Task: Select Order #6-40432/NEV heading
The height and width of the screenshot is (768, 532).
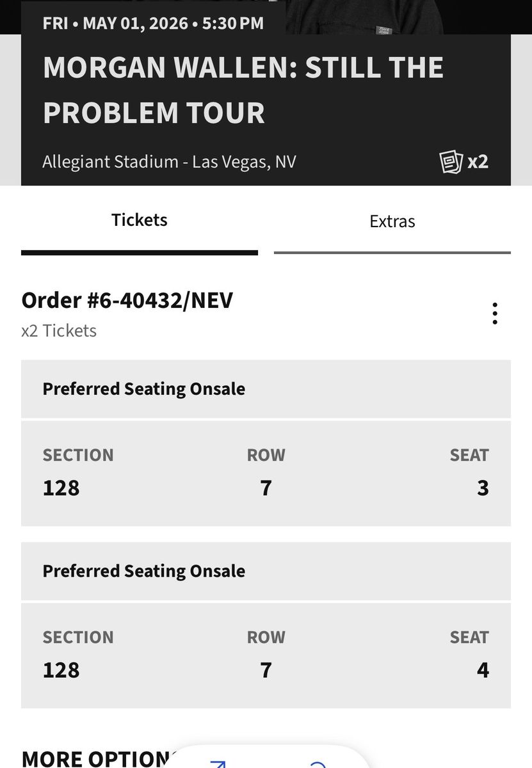Action: click(x=127, y=300)
